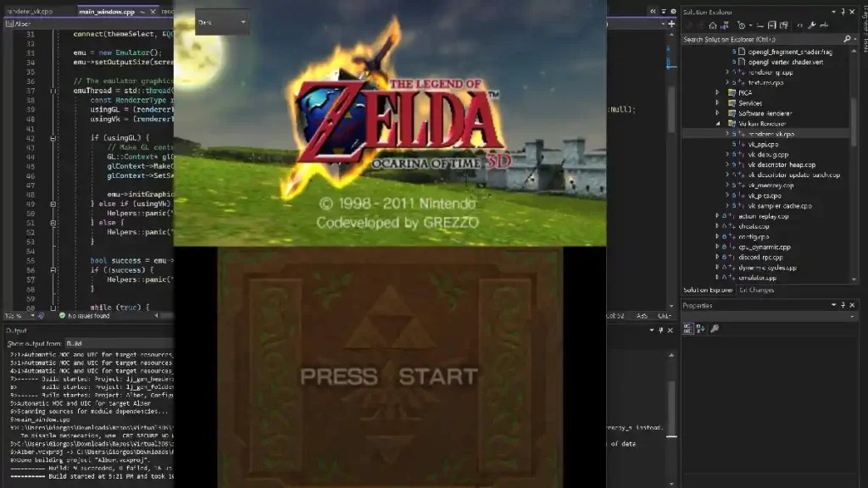
Task: Pin the Output panel with pushpin icon
Action: click(x=660, y=330)
